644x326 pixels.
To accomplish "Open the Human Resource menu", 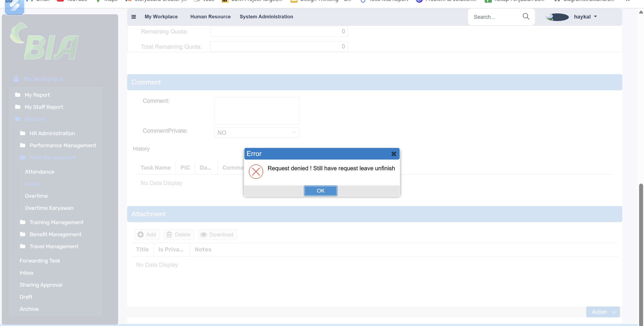I will 210,17.
